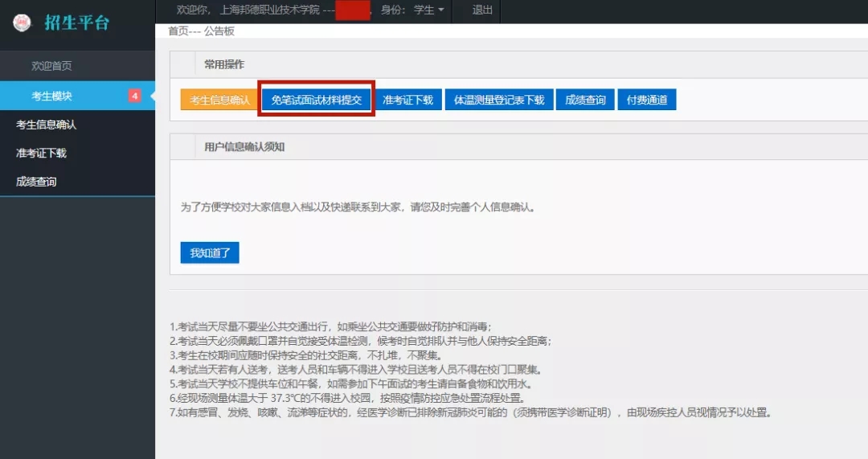This screenshot has width=868, height=459.
Task: Go to 欢迎首页 in the sidebar
Action: (x=51, y=66)
